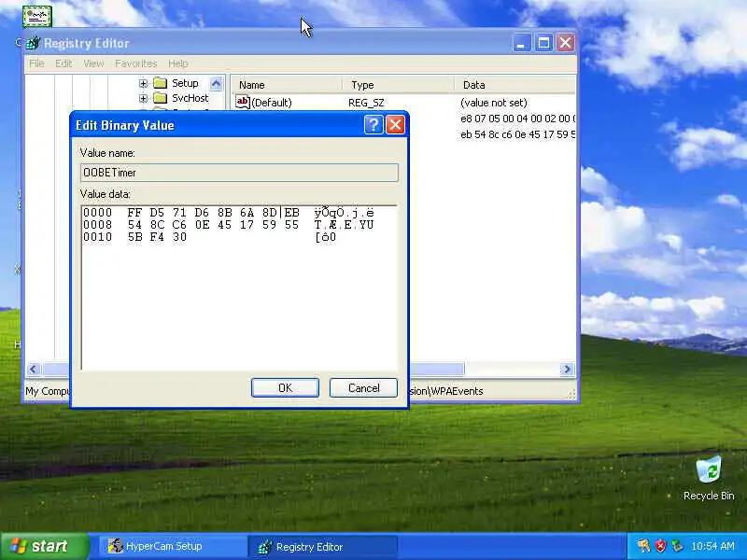
Task: Select the SvcHost tree item label
Action: [x=190, y=98]
